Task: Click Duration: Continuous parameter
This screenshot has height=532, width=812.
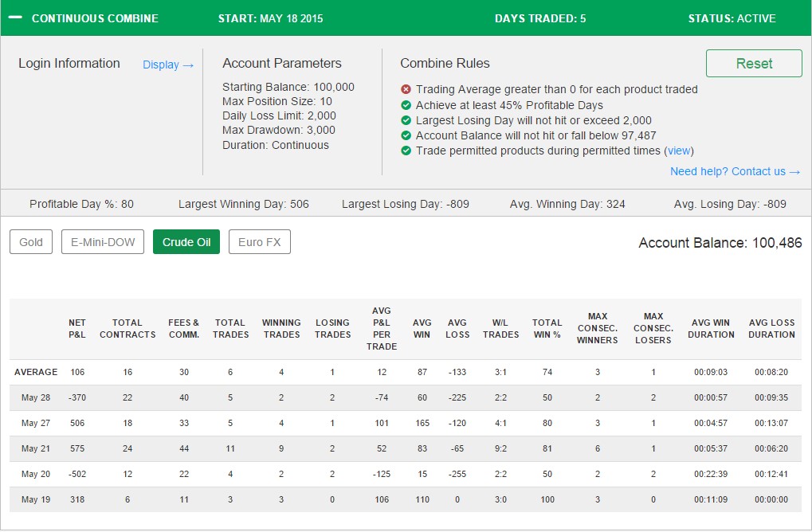Action: pos(276,145)
